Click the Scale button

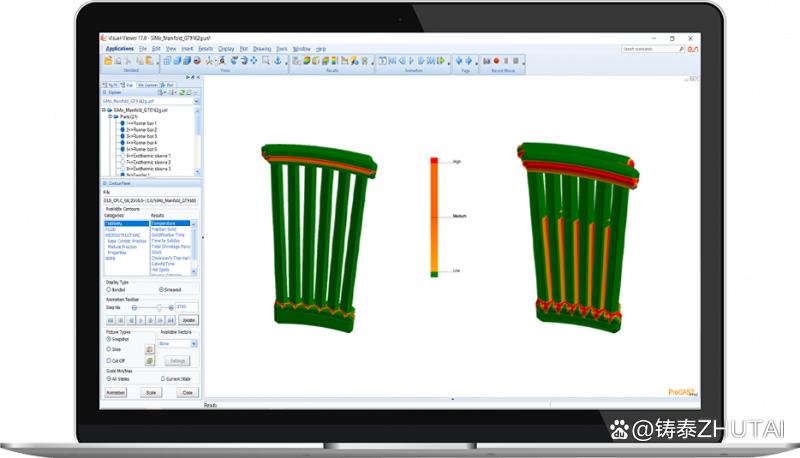click(151, 393)
